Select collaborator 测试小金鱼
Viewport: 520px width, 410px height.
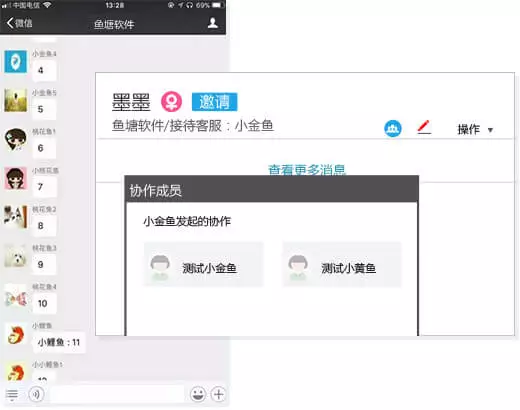[x=204, y=265]
